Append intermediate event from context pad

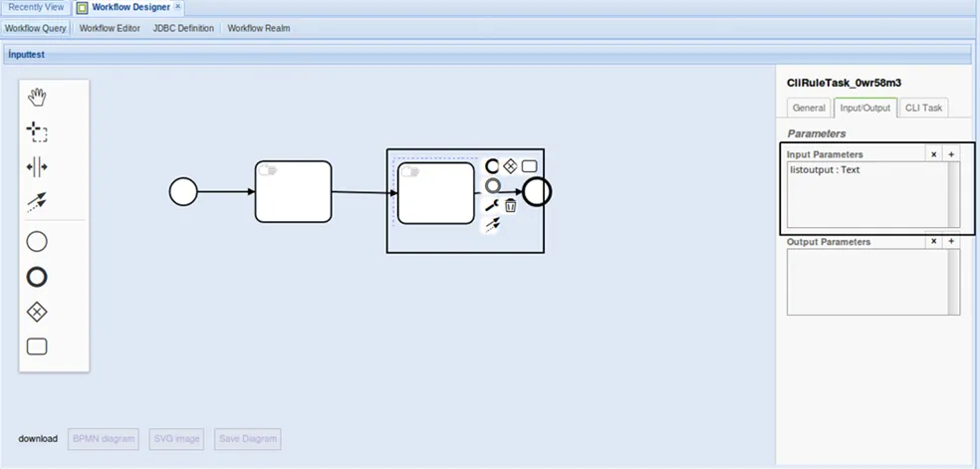coord(493,185)
